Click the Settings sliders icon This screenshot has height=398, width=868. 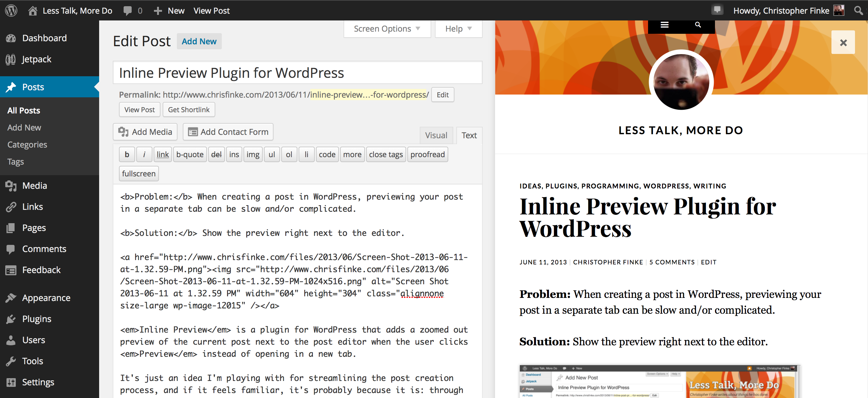(x=11, y=382)
